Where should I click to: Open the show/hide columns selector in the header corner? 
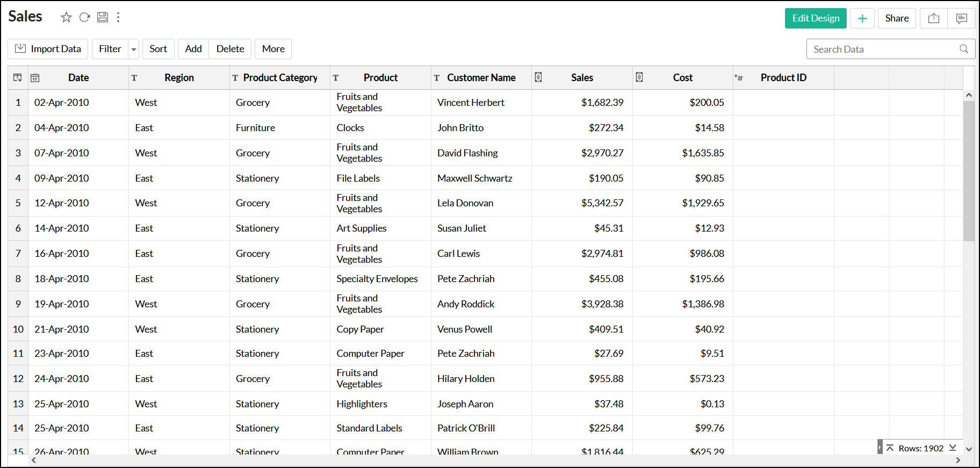click(x=18, y=77)
